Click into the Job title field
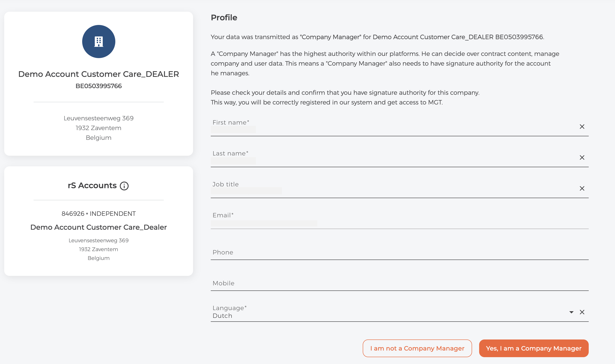Viewport: 615px width, 364px height. (393, 191)
